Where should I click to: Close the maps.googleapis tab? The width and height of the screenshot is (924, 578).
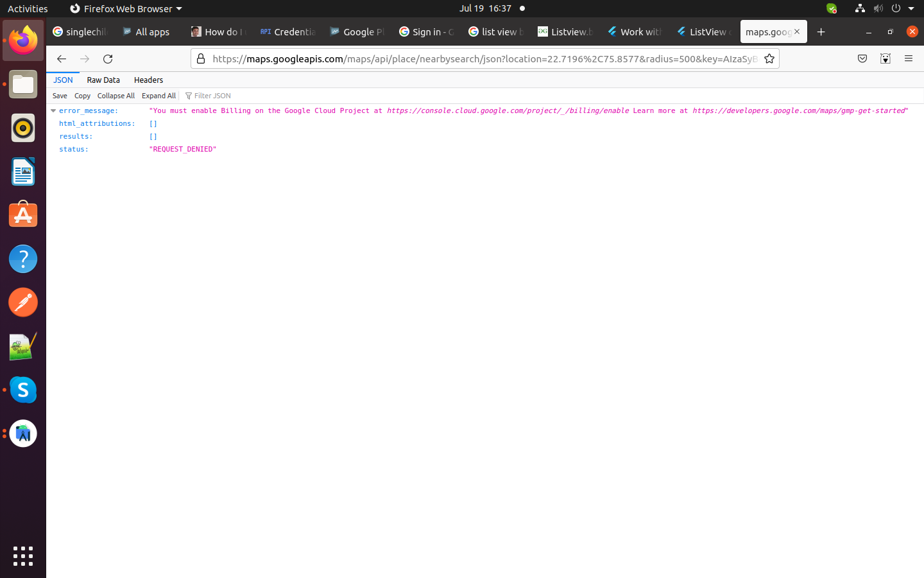[797, 31]
